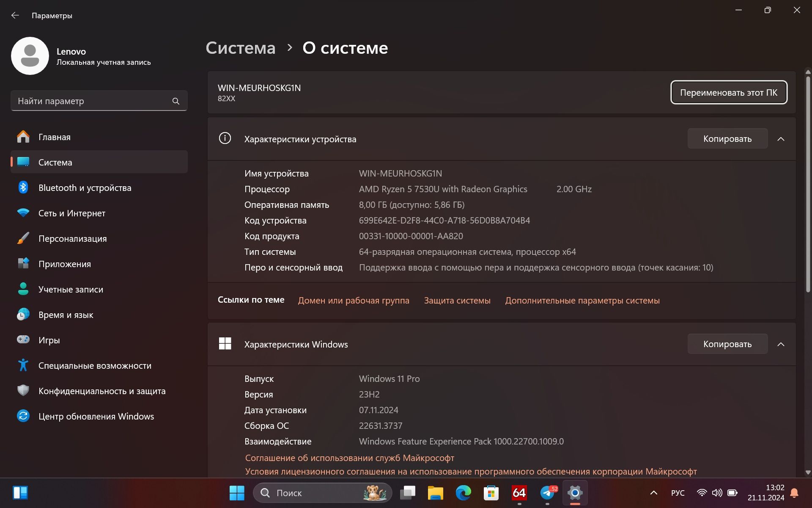Viewport: 812px width, 508px height.
Task: Click the Центр обновления Windows sync icon
Action: click(x=23, y=416)
